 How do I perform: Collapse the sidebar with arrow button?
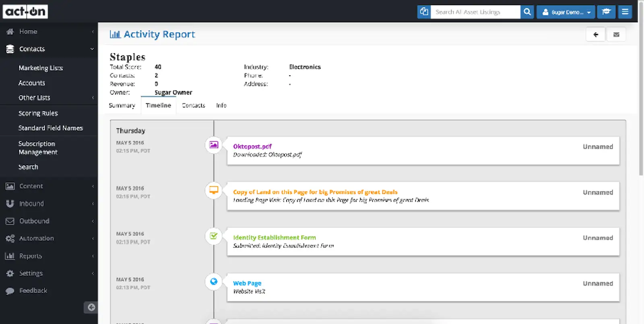coord(91,307)
